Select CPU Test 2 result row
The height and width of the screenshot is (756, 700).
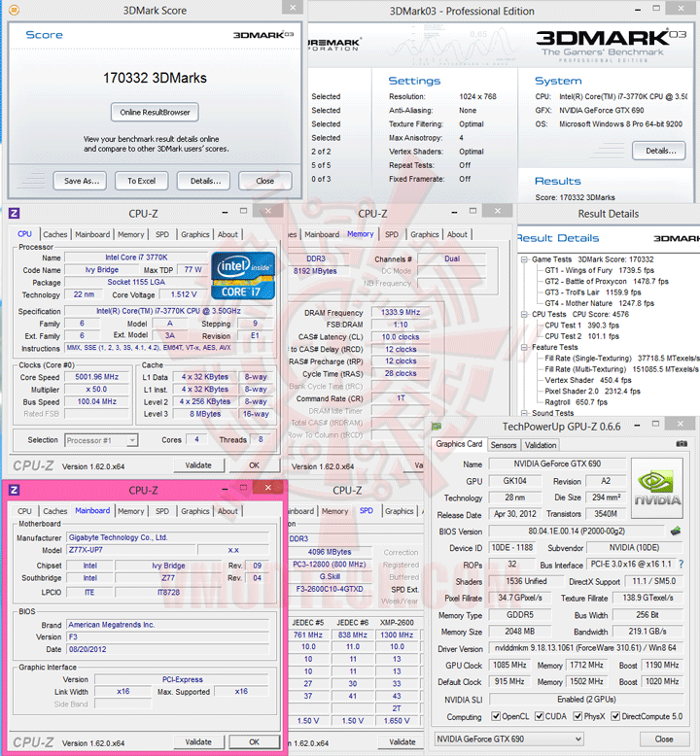581,336
